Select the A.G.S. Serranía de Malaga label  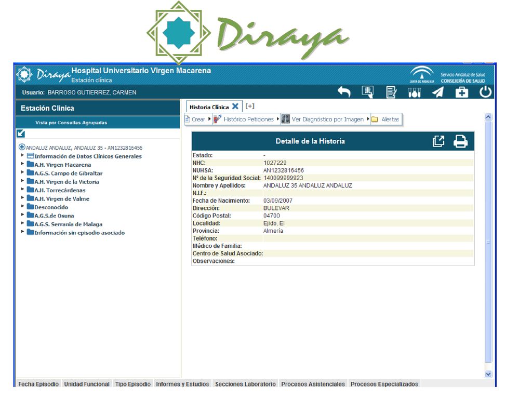click(x=68, y=224)
